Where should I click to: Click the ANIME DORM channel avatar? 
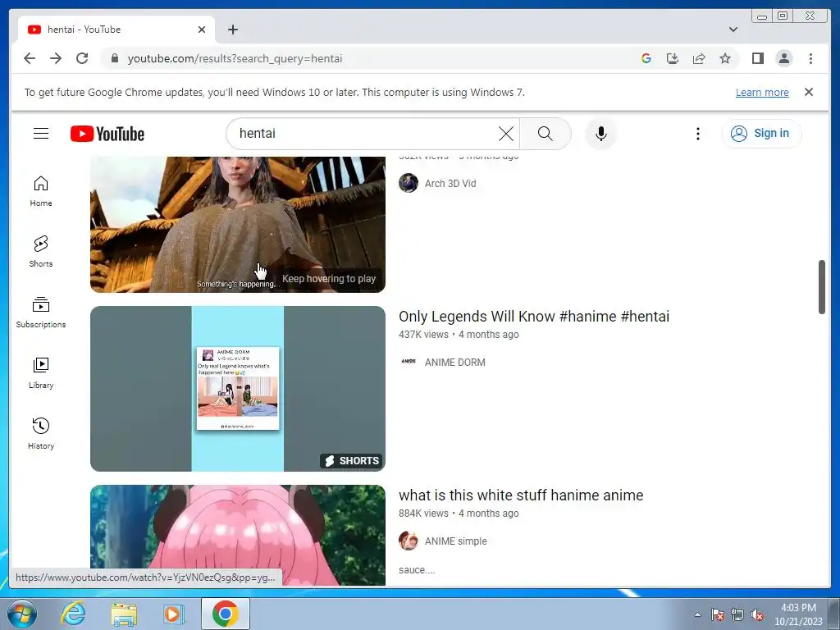(409, 362)
